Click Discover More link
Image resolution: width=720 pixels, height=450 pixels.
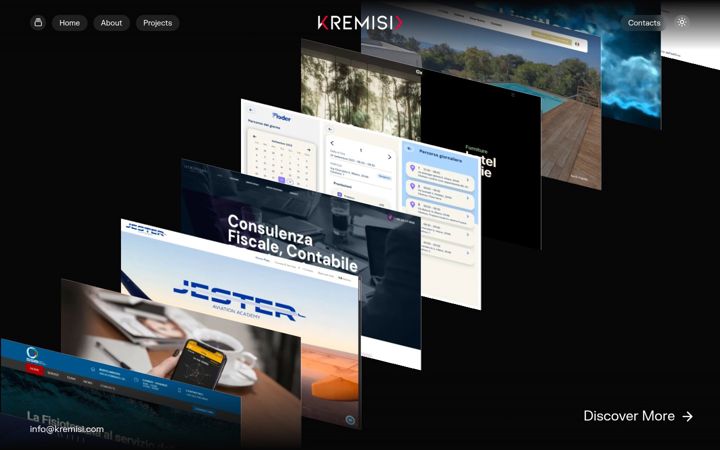(638, 416)
